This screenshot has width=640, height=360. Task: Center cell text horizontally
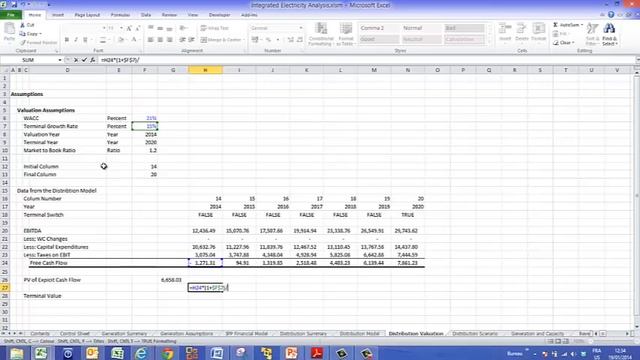coord(160,40)
